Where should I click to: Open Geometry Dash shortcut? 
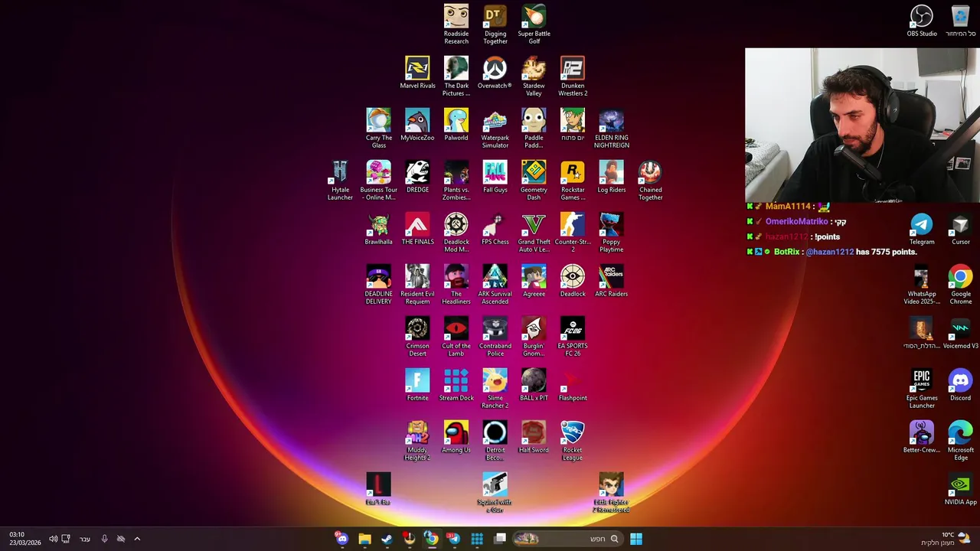coord(534,181)
